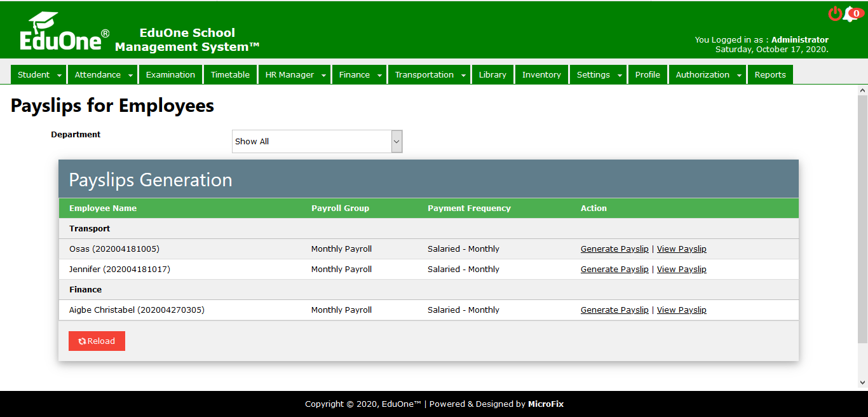868x417 pixels.
Task: View Payslip for Aigbe Christabel
Action: 681,310
